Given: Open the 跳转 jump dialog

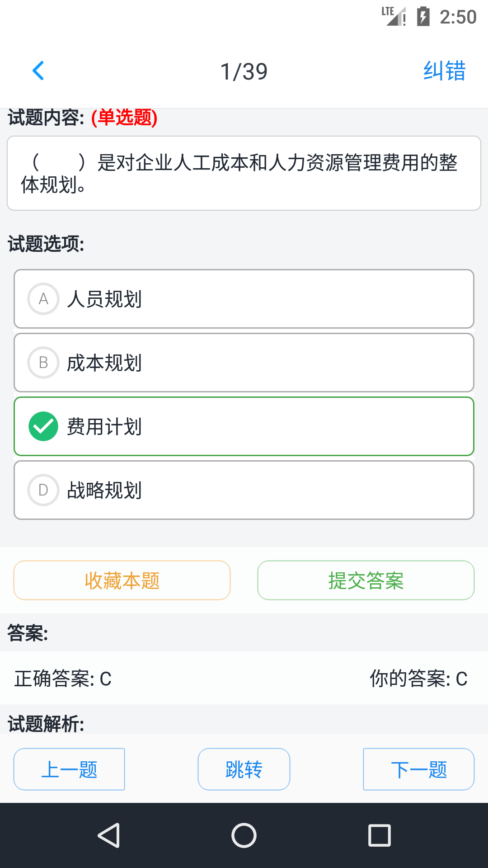Looking at the screenshot, I should point(244,769).
